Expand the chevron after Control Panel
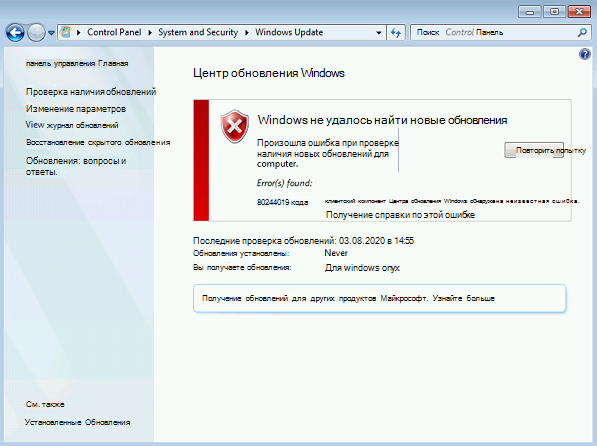Image resolution: width=597 pixels, height=446 pixels. coord(150,33)
